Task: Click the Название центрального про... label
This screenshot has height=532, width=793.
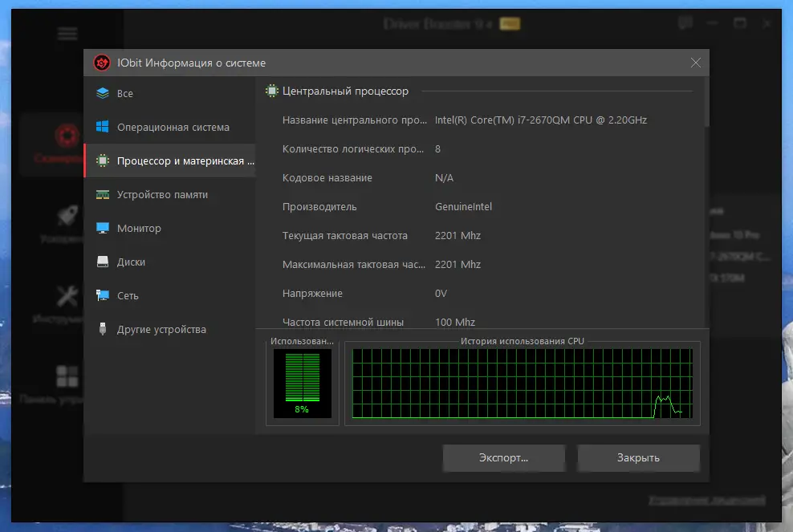Action: pyautogui.click(x=355, y=120)
